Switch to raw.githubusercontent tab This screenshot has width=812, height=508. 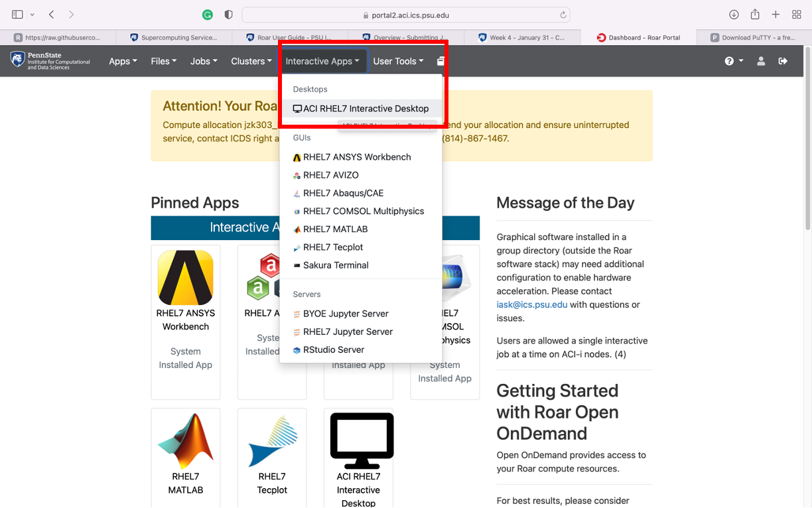coord(58,38)
